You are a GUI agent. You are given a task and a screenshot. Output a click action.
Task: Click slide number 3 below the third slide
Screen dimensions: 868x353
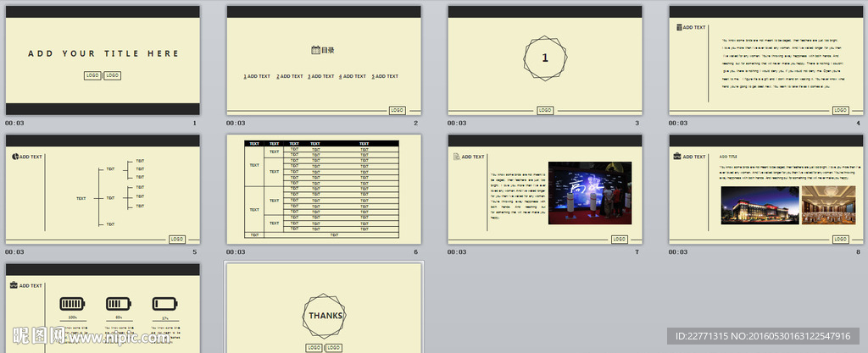click(x=637, y=124)
